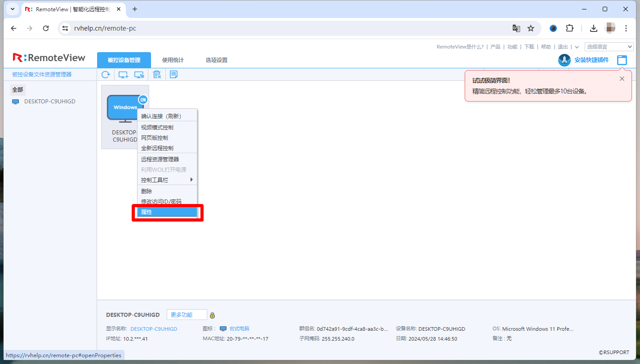Click the rocket quick plugin icon

click(564, 60)
